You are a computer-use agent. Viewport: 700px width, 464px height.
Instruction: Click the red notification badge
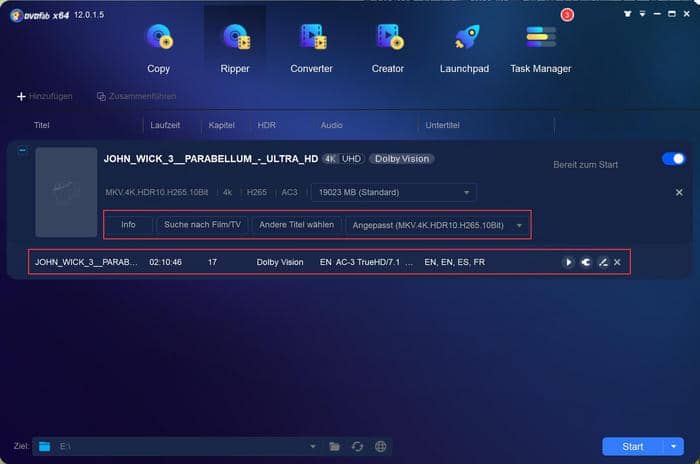(567, 15)
